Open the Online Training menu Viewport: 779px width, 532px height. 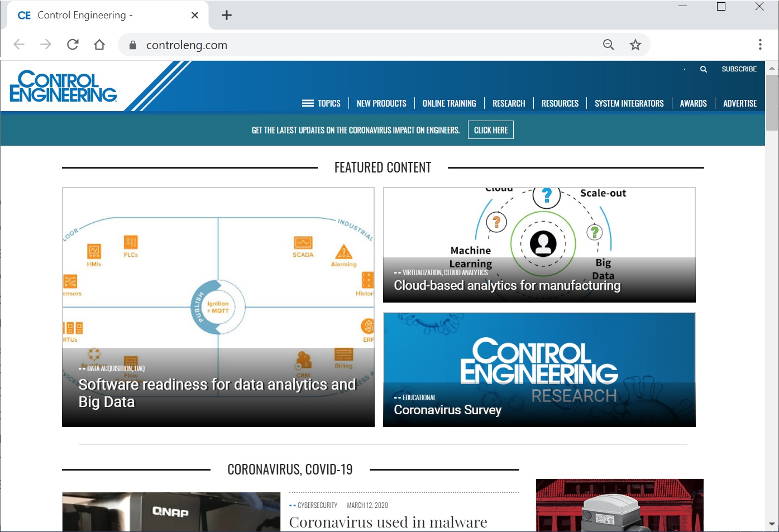tap(450, 103)
